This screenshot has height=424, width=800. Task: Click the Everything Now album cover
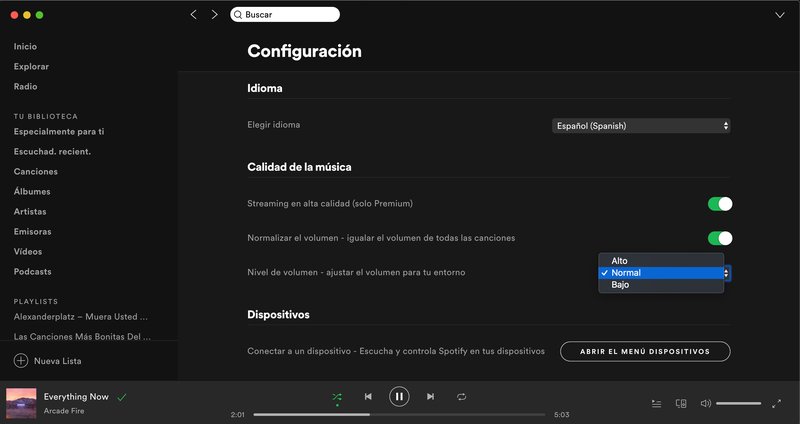point(21,403)
